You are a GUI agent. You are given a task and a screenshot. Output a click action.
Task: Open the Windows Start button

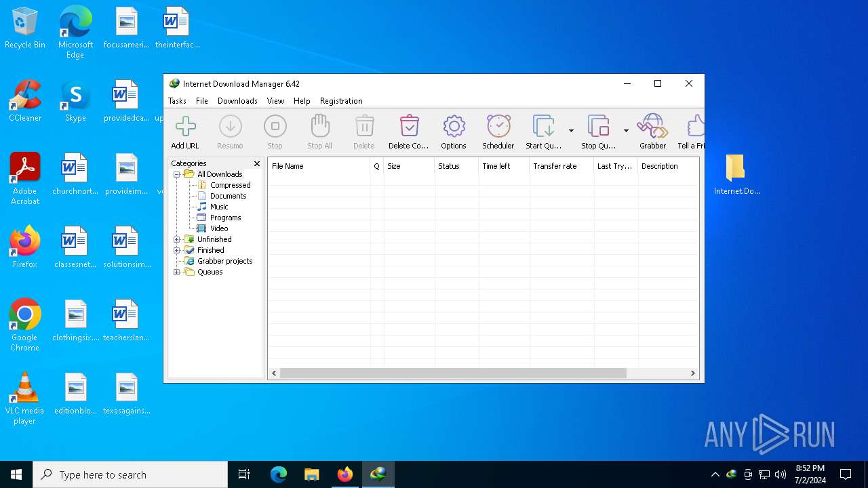pyautogui.click(x=16, y=474)
